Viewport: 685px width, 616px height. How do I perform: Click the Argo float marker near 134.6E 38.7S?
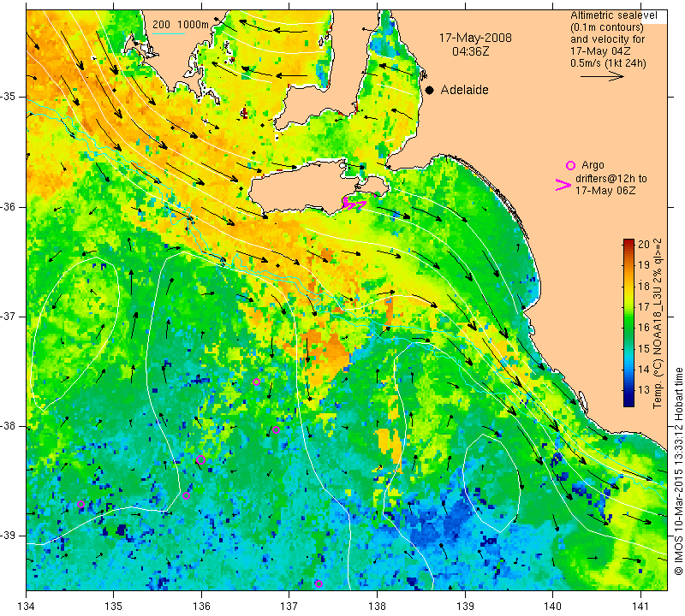pos(80,504)
